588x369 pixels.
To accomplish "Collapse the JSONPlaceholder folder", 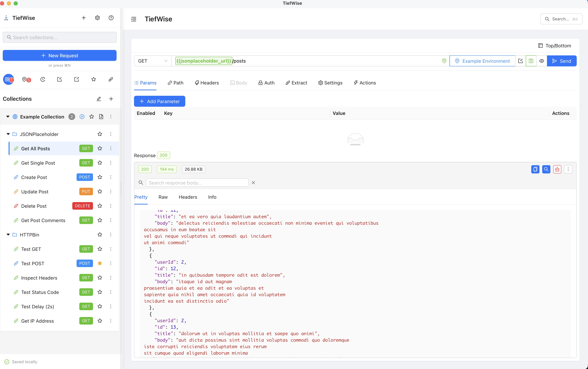I will click(x=8, y=134).
